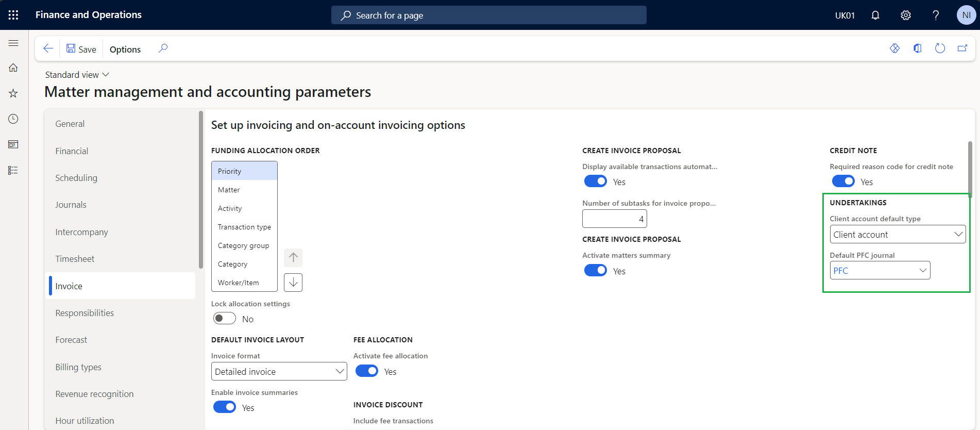Click the main content vertical scrollbar
This screenshot has height=430, width=980.
[x=970, y=170]
